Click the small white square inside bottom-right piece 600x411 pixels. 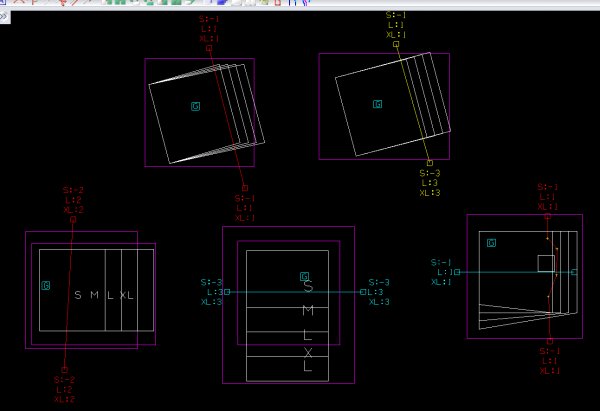click(x=545, y=263)
